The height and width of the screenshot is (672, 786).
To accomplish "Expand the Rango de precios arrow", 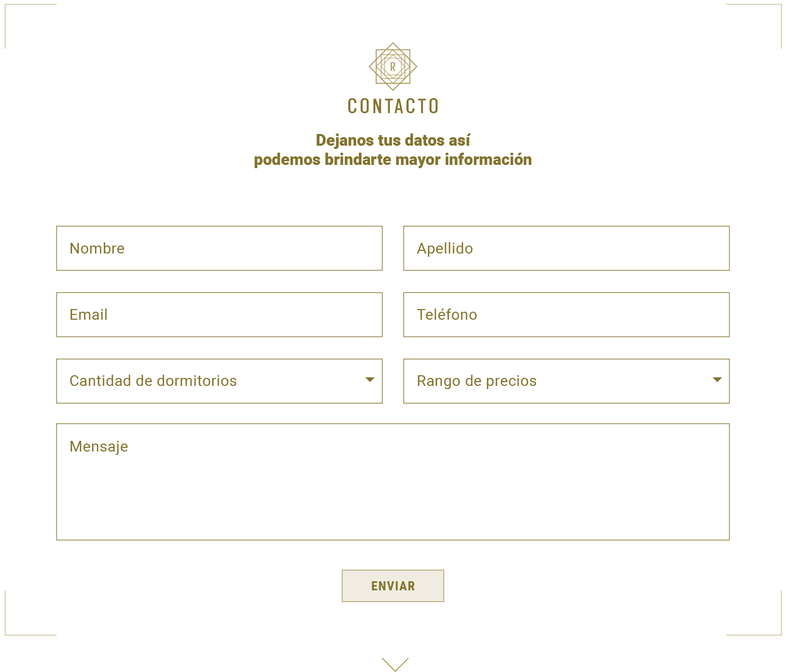I will click(717, 380).
